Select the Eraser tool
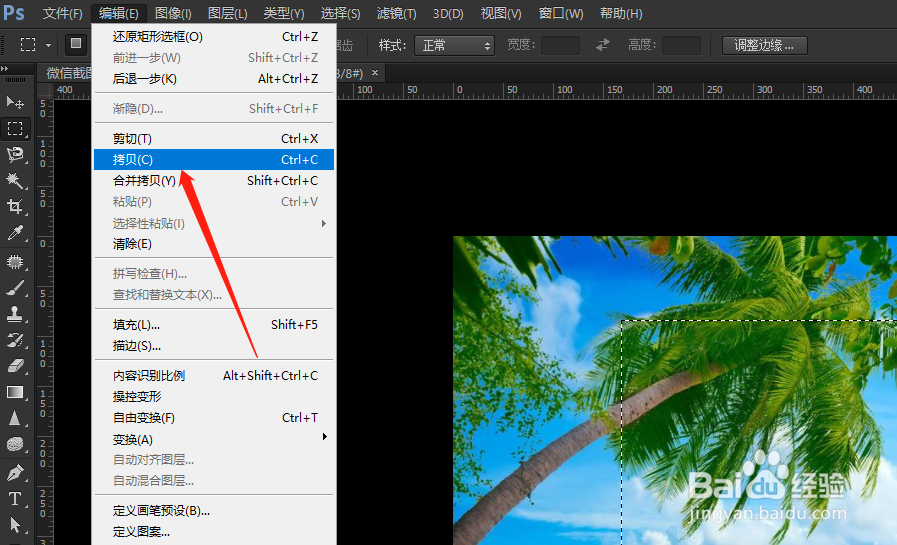 (x=15, y=366)
